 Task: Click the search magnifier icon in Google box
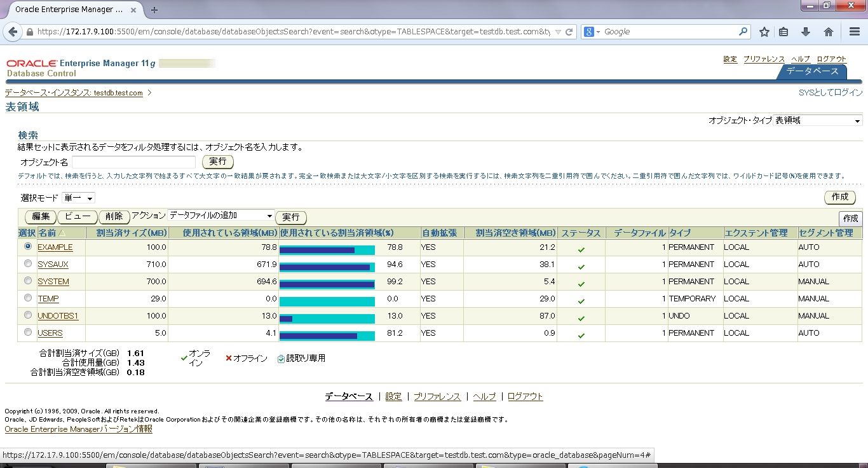743,31
